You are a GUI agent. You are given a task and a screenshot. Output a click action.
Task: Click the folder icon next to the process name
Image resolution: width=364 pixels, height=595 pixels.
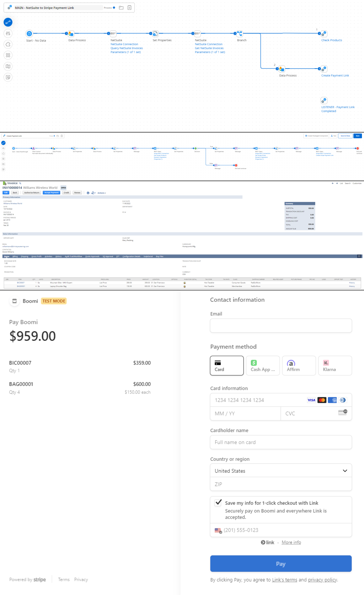[x=121, y=7]
